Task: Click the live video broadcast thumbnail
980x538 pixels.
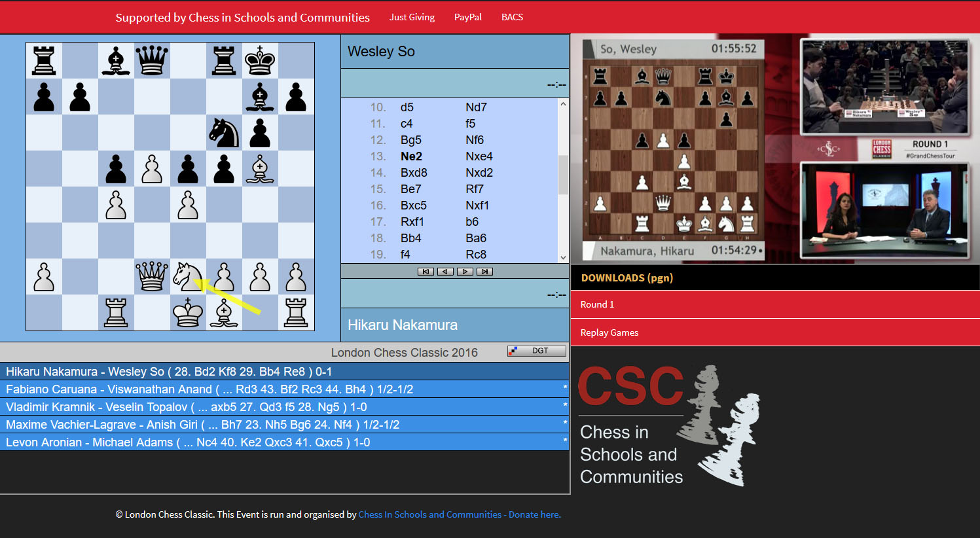Action: pos(775,149)
